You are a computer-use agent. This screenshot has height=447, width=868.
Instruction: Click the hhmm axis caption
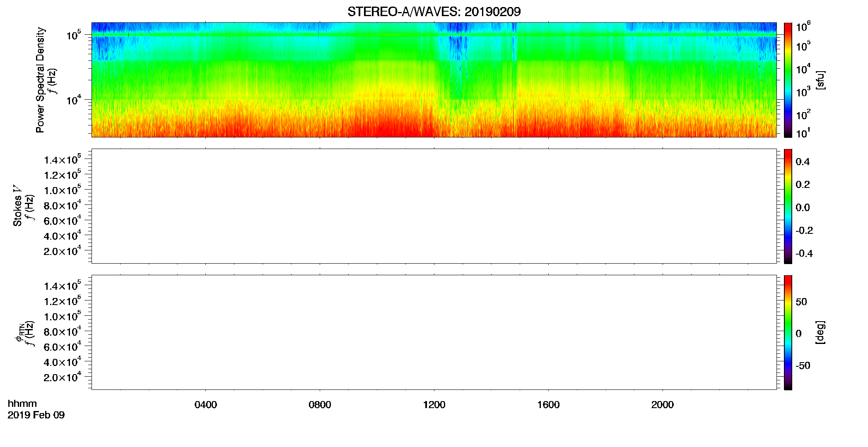click(22, 404)
